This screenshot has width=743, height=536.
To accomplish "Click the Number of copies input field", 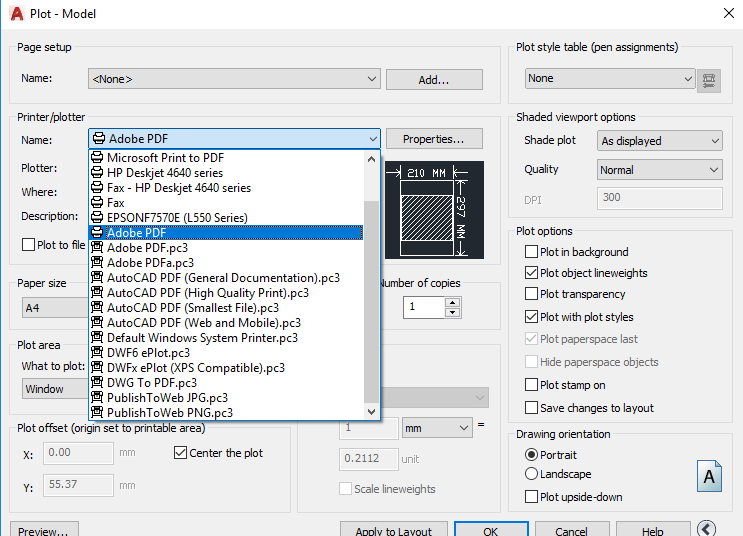I will pyautogui.click(x=424, y=307).
